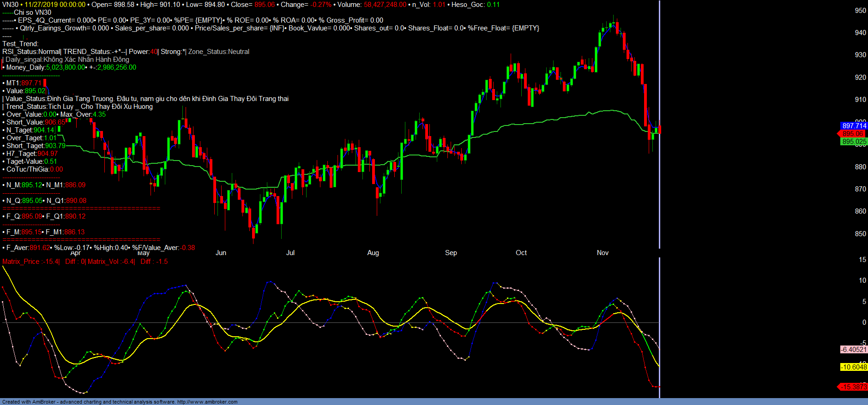Click the Change -0.27% value in the header

[x=320, y=5]
